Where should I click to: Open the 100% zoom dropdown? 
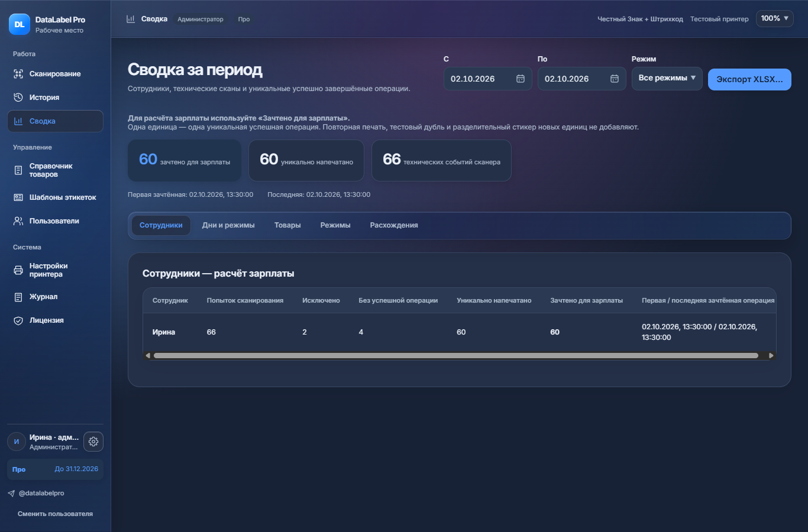774,18
